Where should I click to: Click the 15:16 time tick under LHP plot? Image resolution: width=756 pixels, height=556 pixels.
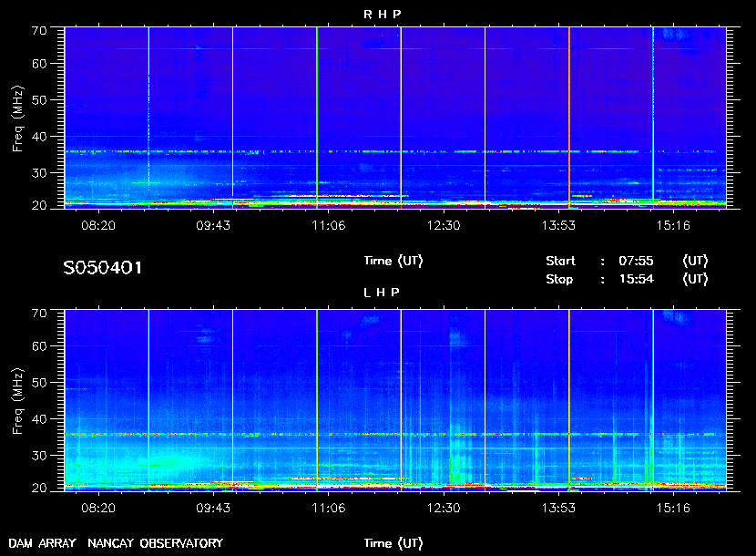pos(673,509)
